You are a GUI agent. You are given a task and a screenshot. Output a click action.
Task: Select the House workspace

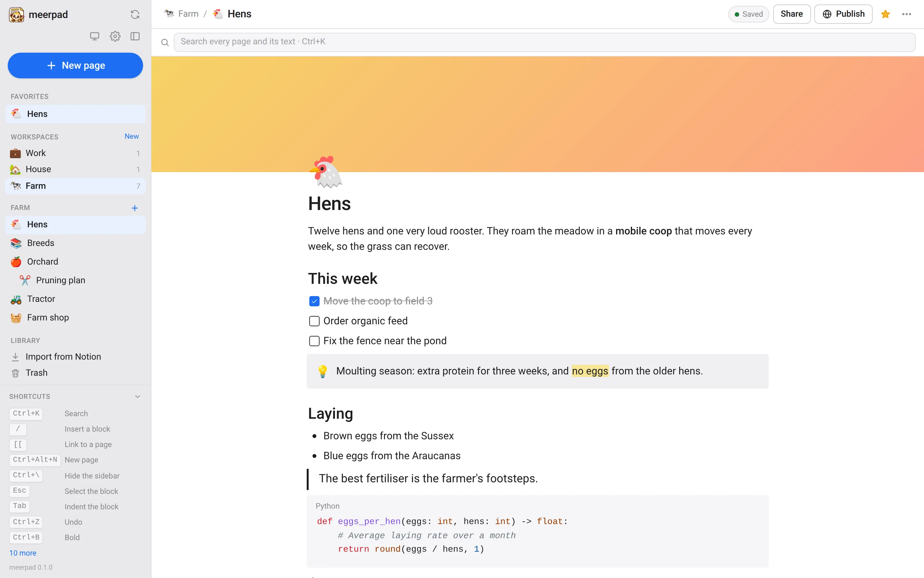75,169
